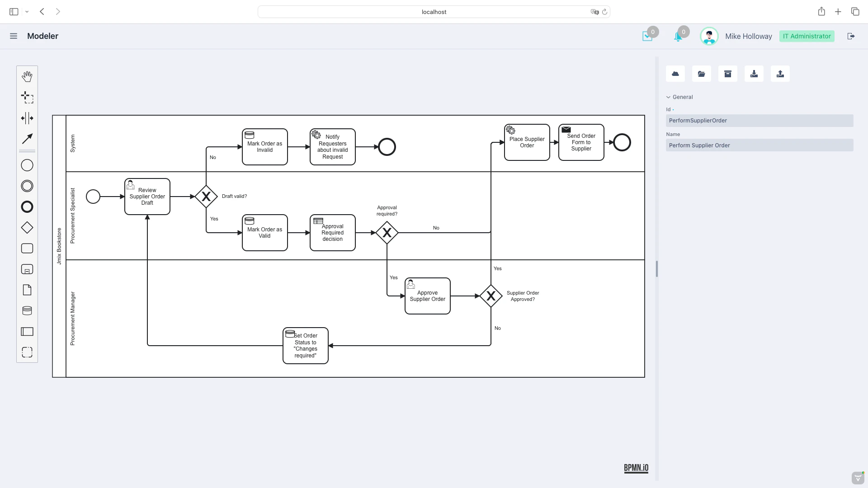Create a data store from the palette

click(x=27, y=310)
